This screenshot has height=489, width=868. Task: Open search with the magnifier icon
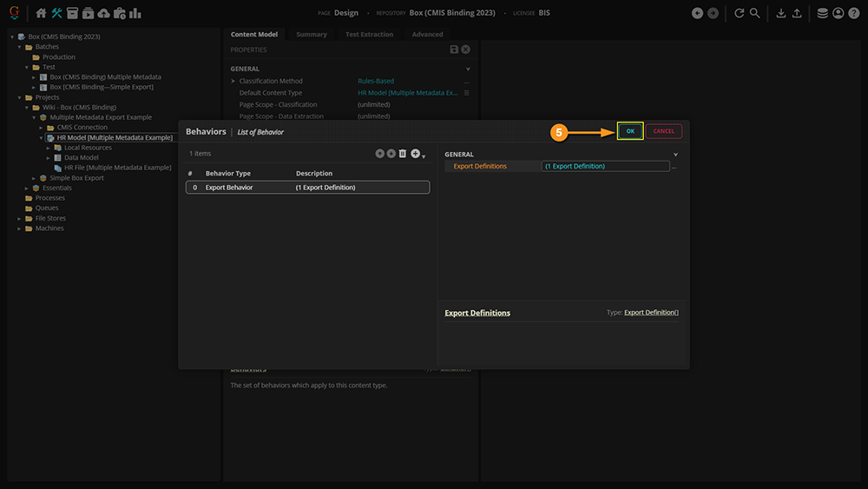pyautogui.click(x=755, y=13)
